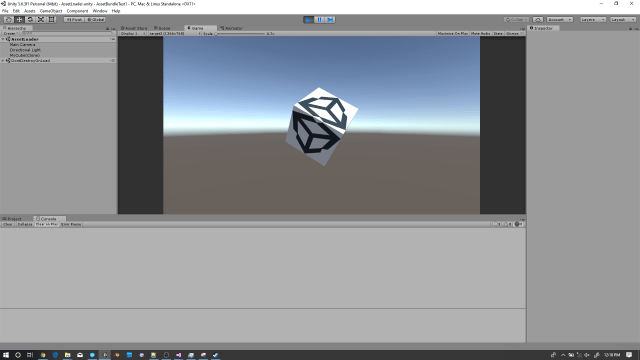Select MyCube(Clone) in the Hierarchy

point(25,55)
